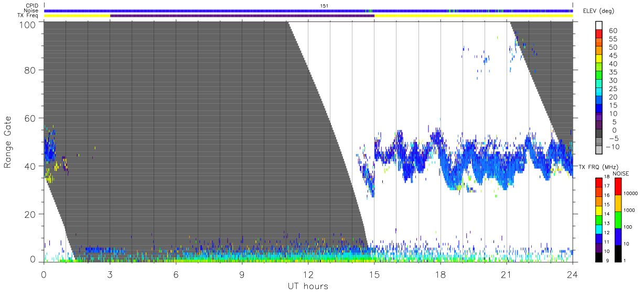Click the 'NOISE' legend title above its colorbar
The image size is (644, 297).
[621, 173]
